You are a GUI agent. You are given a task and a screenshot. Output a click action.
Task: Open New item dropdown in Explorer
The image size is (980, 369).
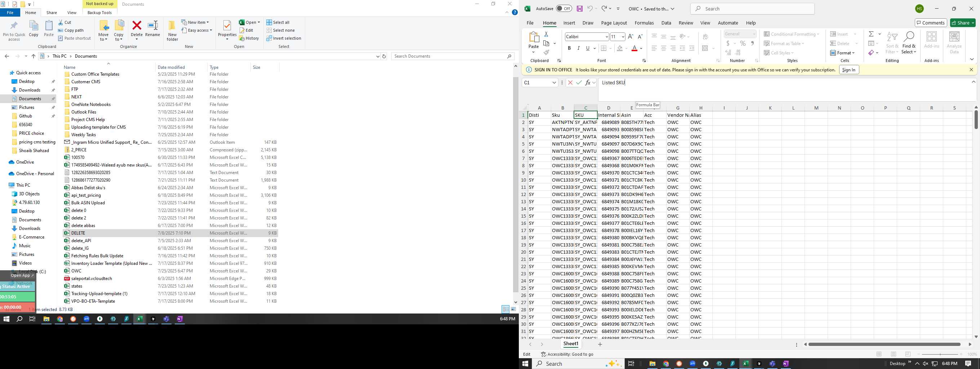[195, 22]
